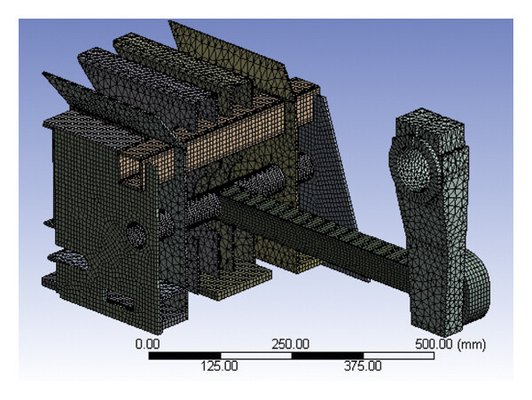Select the circular hole in the front plate
532x400 pixels.
(136, 234)
